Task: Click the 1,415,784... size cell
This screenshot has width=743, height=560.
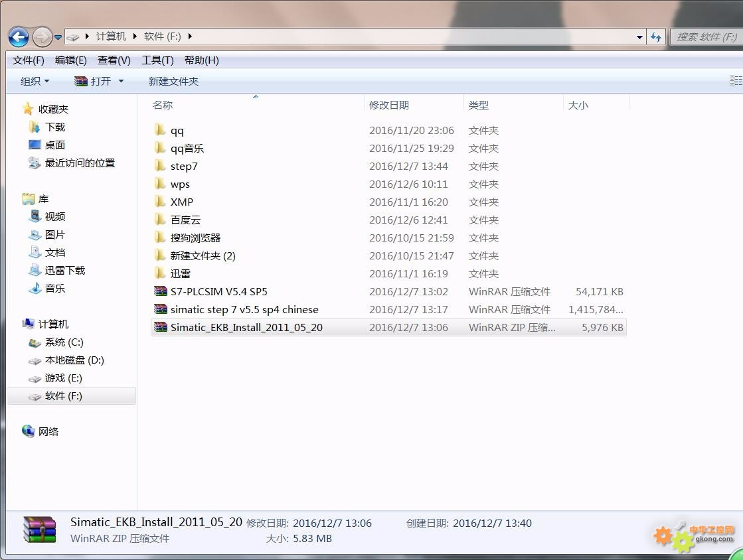Action: [596, 310]
